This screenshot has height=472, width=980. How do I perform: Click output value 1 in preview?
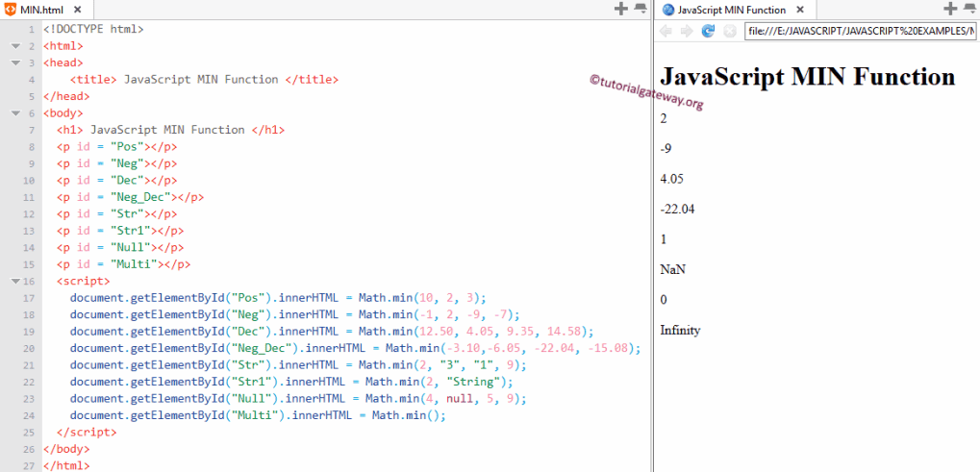[664, 239]
